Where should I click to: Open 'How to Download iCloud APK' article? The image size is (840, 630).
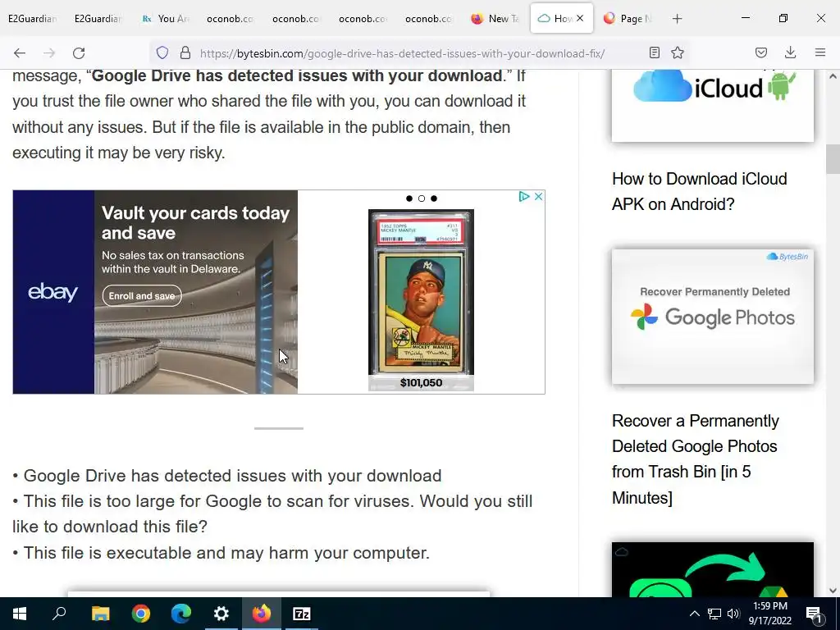[699, 191]
